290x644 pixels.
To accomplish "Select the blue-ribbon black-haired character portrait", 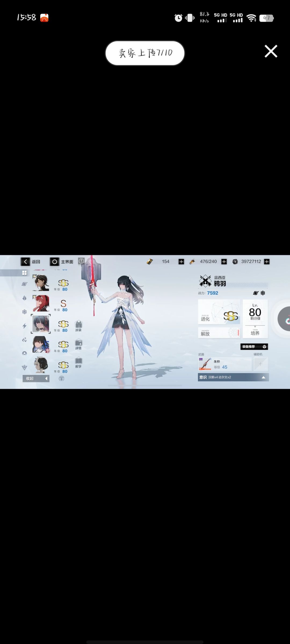I will 41,345.
